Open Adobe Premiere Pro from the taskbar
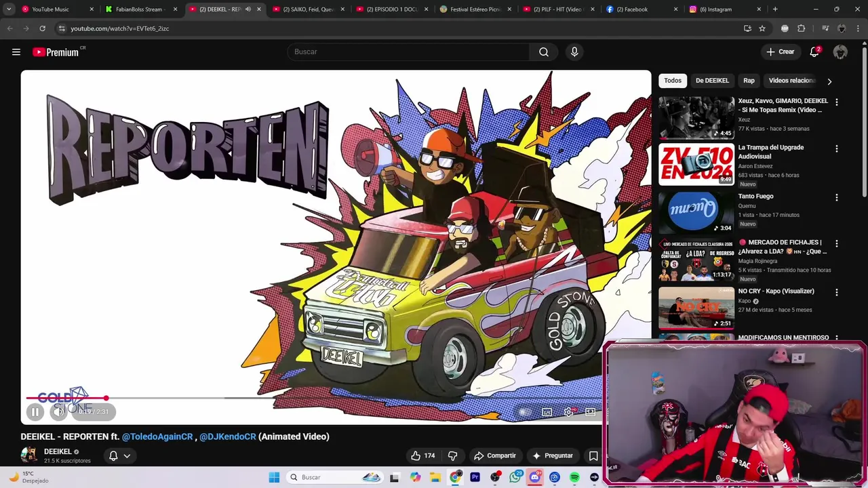Viewport: 868px width, 488px height. 475,477
